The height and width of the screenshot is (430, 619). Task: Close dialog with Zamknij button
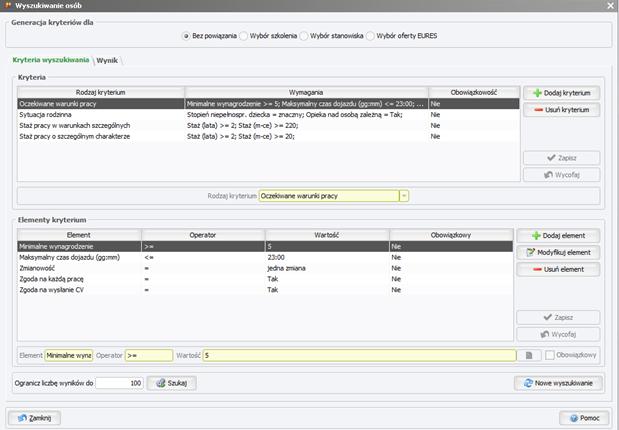pos(34,418)
